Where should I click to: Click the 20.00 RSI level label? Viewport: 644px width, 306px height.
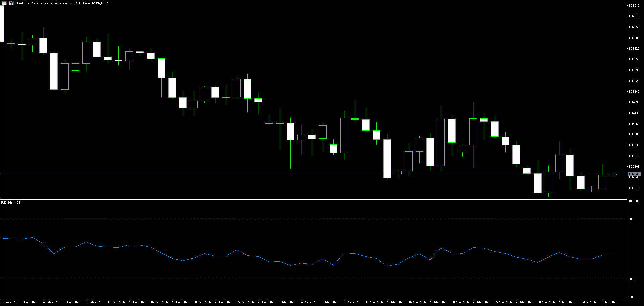632,279
